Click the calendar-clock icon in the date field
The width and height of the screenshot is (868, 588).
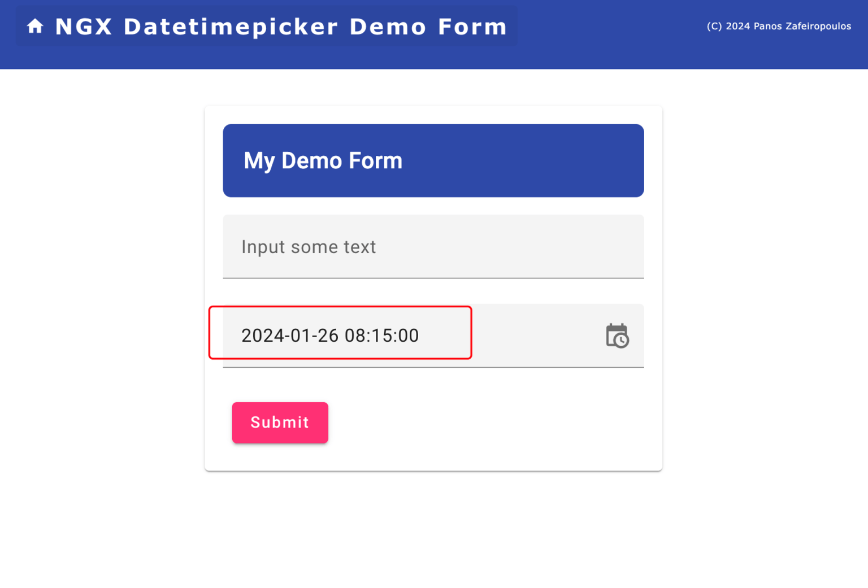pyautogui.click(x=618, y=335)
